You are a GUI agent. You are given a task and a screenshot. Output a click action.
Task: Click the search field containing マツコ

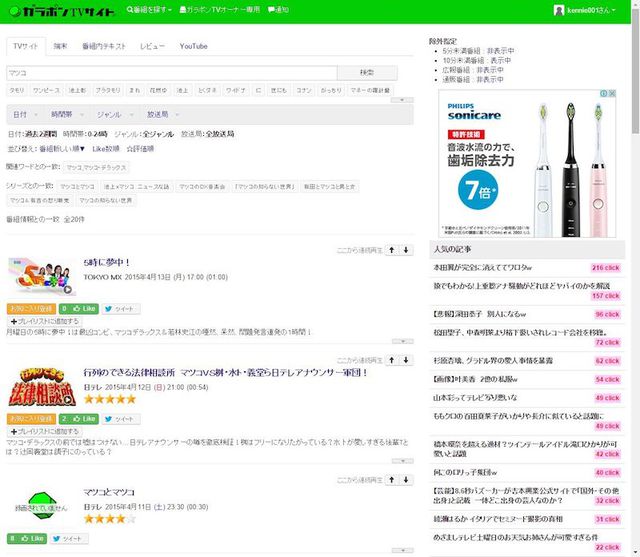point(170,73)
